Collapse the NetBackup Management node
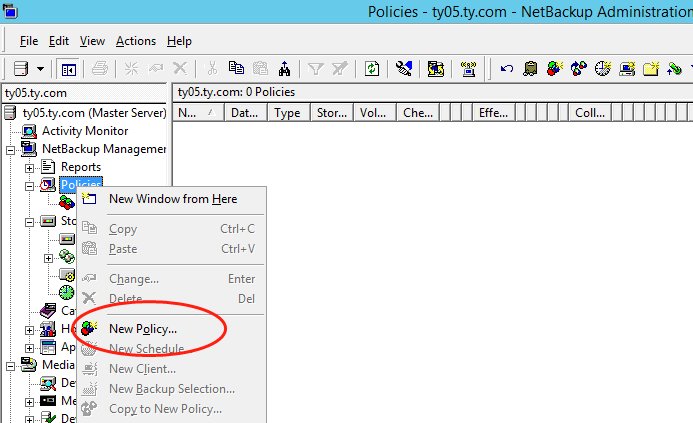Screen dimensions: 693x423 10,151
